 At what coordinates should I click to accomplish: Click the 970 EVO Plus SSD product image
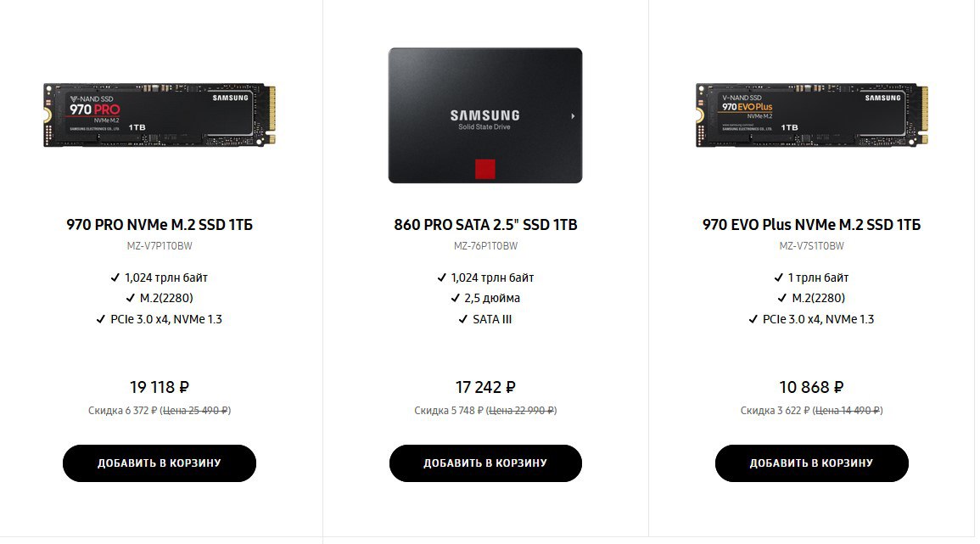[x=811, y=115]
